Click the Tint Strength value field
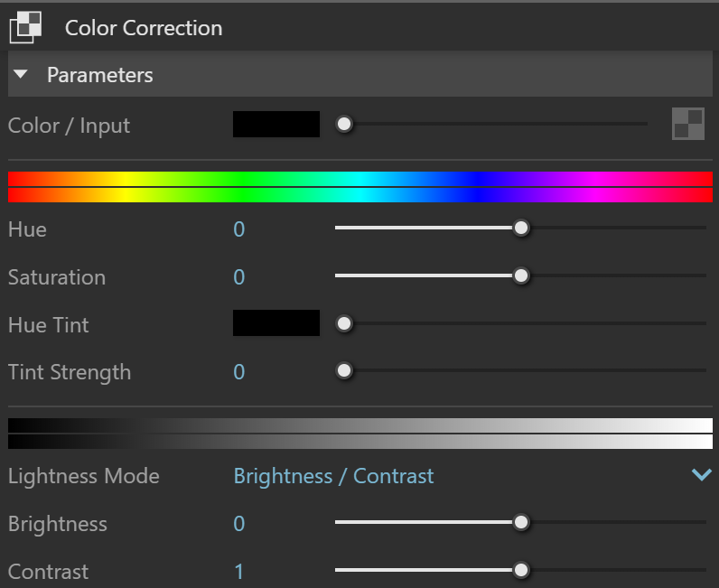Image resolution: width=719 pixels, height=588 pixels. 238,372
